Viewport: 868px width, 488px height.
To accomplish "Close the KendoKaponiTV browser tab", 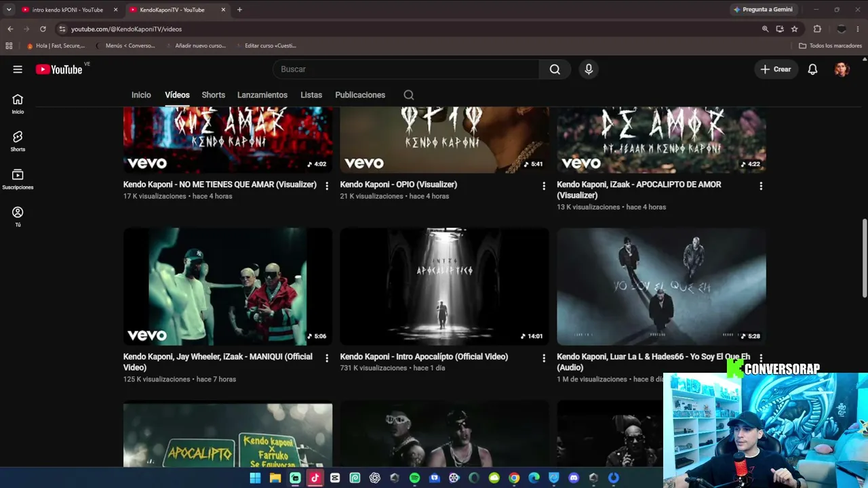I will tap(223, 9).
